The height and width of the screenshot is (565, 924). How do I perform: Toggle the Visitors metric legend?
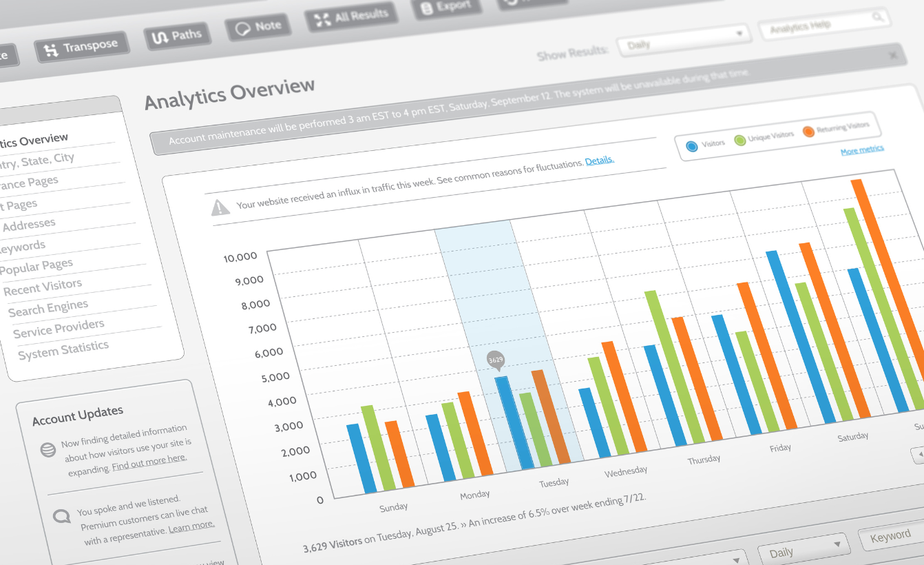[x=691, y=145]
